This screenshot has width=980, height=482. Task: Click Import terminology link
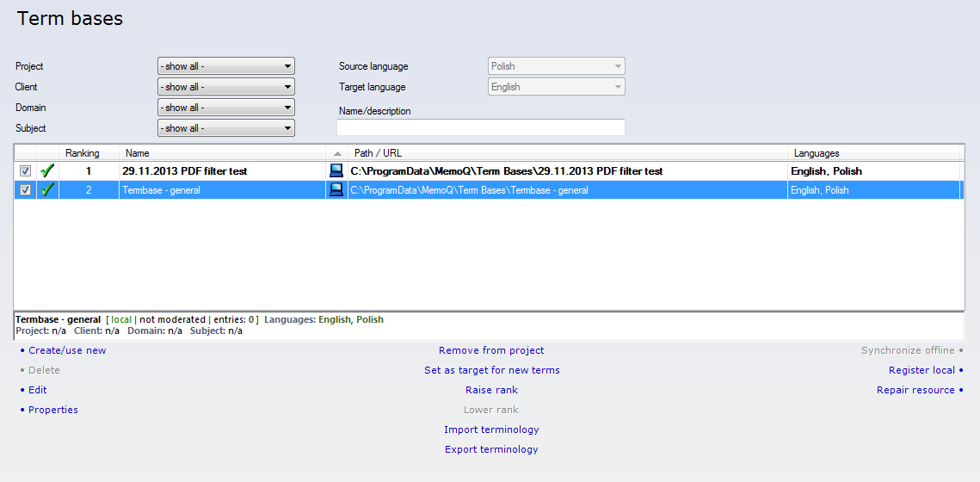click(491, 429)
